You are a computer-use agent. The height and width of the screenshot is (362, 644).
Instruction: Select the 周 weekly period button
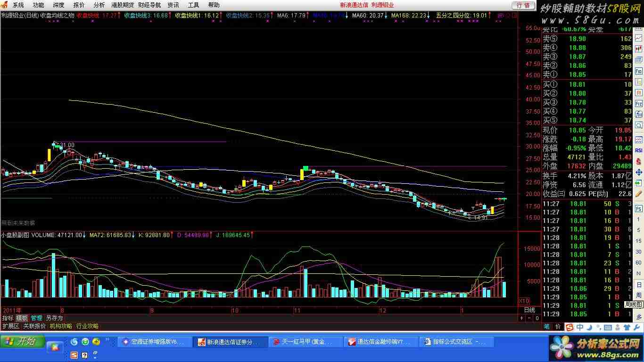click(639, 295)
